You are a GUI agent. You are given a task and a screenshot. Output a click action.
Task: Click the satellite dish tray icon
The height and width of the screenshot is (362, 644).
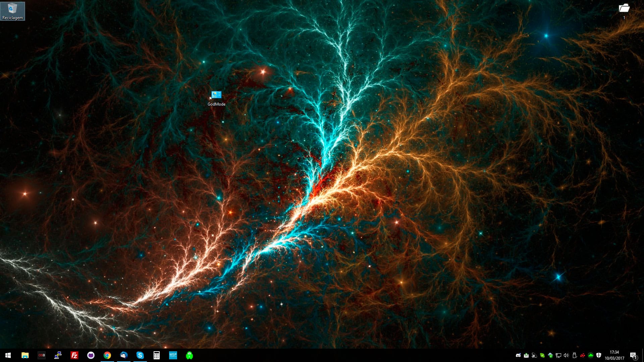point(534,355)
